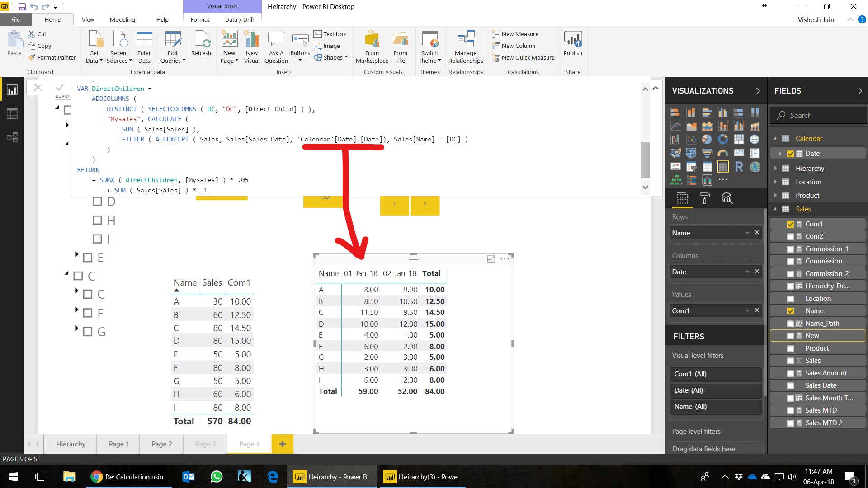Open dropdown arrow for Com1 value field
Screen dimensions: 868x488
747,311
